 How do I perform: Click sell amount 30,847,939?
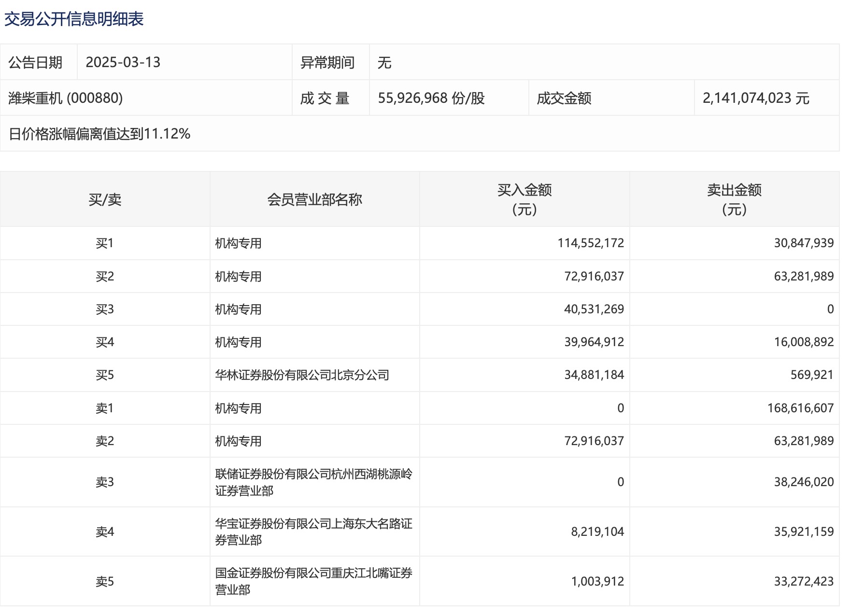pos(804,243)
